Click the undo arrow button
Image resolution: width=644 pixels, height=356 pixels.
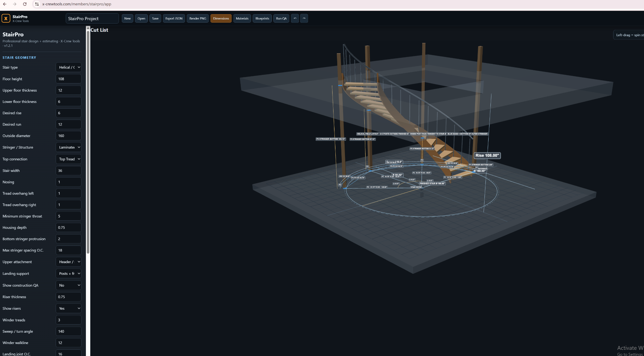295,18
